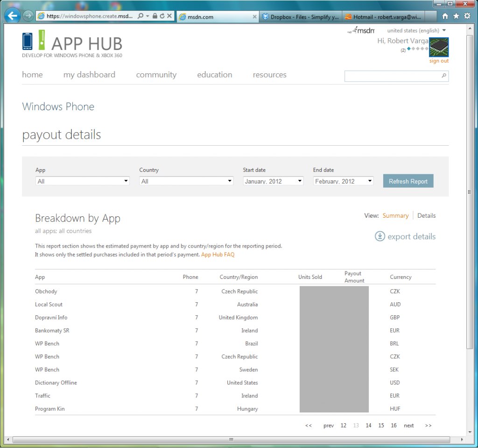Click the horizontal scrollbar right arrow

[462, 440]
